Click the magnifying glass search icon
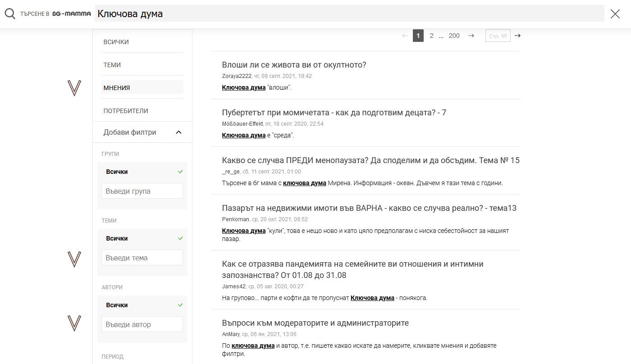 tap(10, 14)
